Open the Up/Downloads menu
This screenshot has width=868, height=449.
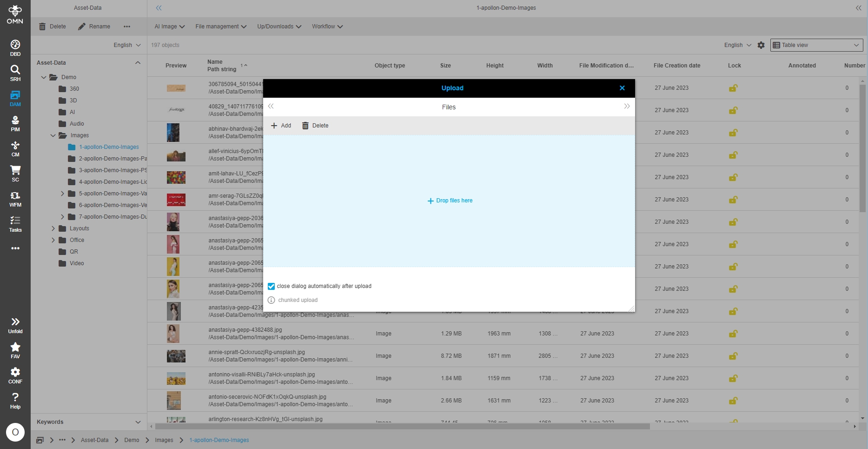click(279, 27)
